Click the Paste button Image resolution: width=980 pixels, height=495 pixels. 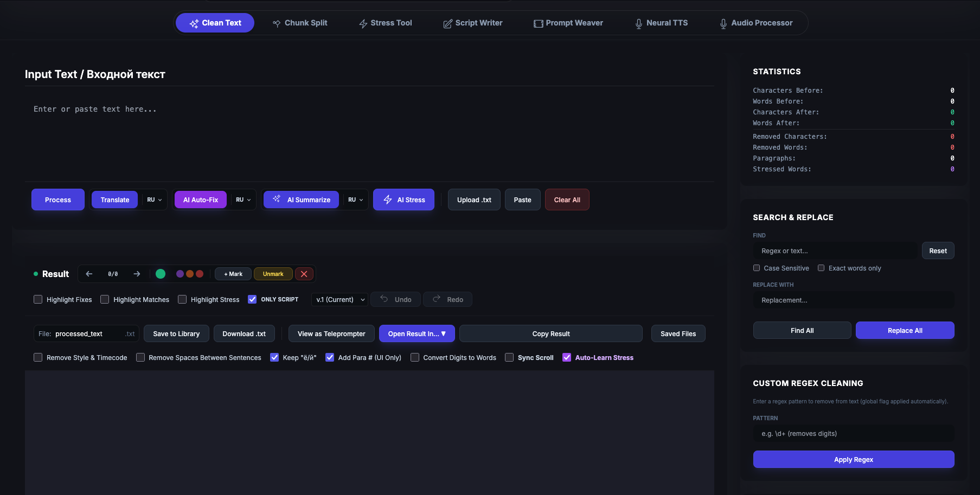523,200
